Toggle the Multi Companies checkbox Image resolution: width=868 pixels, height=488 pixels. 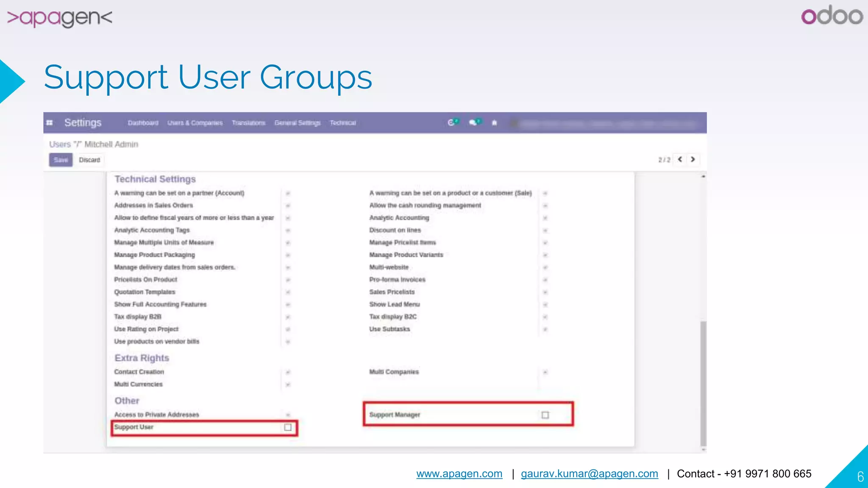[x=545, y=372]
